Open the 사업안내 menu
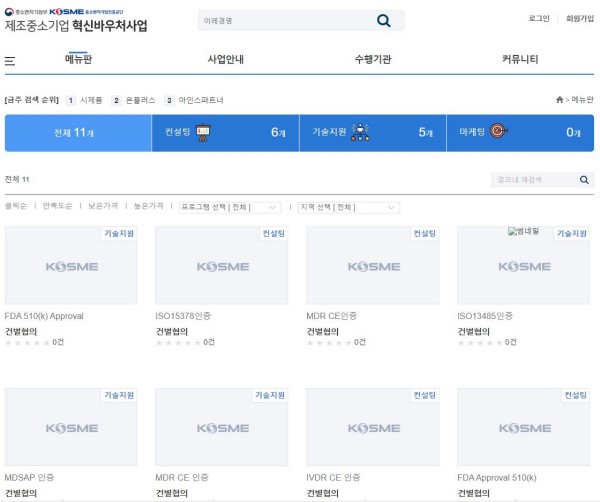600x502 pixels. (225, 60)
